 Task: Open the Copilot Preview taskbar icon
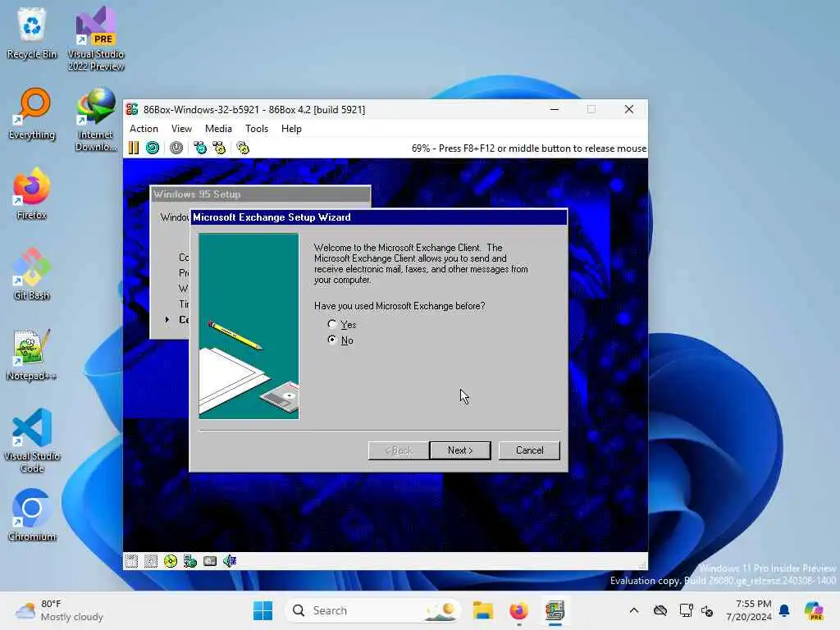814,610
